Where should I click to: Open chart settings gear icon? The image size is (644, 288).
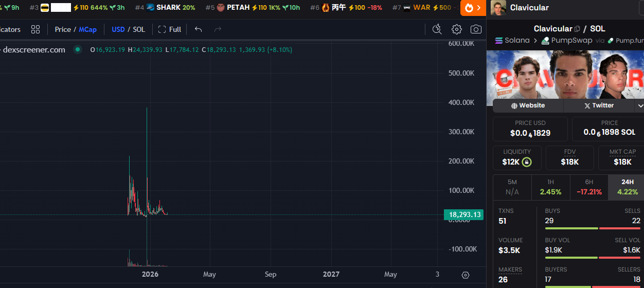pyautogui.click(x=456, y=29)
